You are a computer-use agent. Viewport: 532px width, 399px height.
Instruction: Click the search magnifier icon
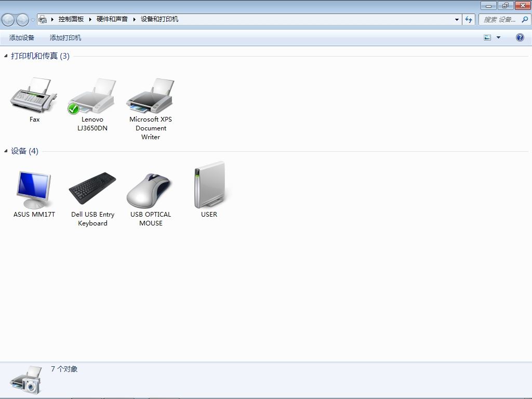tap(525, 19)
